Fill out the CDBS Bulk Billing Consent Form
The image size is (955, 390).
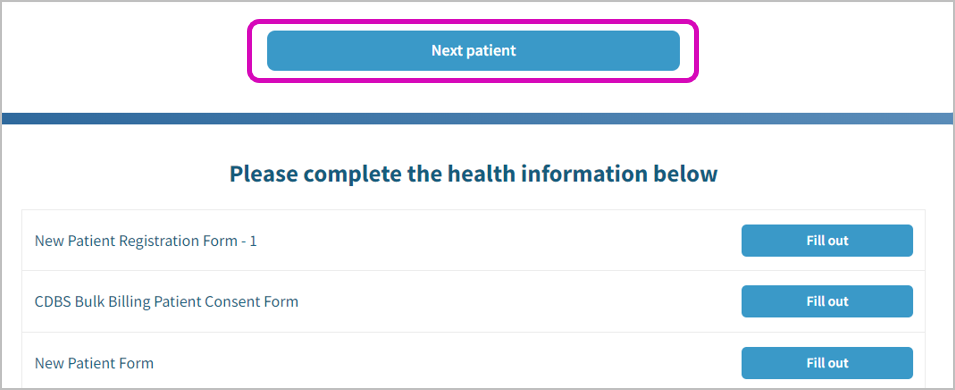pyautogui.click(x=826, y=302)
